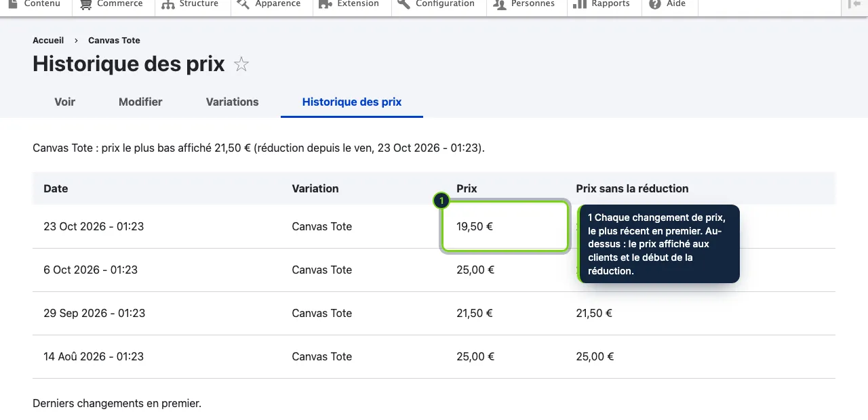Viewport: 868px width, 420px height.
Task: Click the Prix column header
Action: [467, 189]
